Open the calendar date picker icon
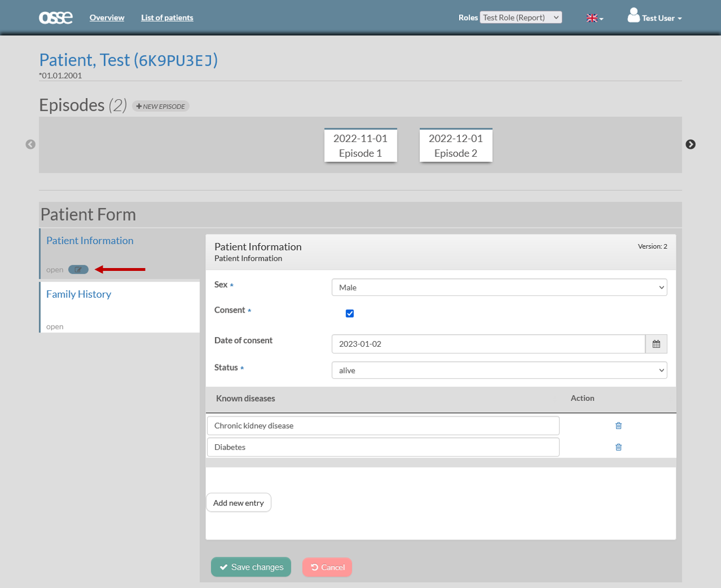The width and height of the screenshot is (721, 588). (656, 344)
